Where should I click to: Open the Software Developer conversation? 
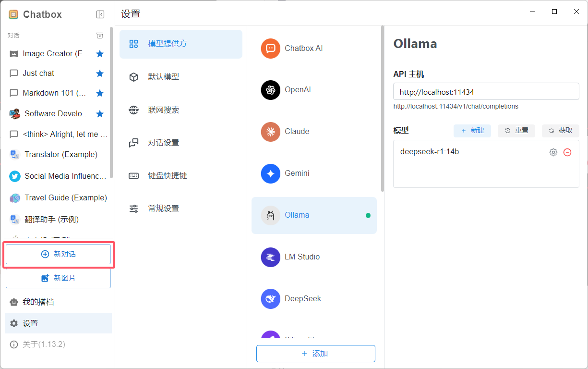point(57,114)
